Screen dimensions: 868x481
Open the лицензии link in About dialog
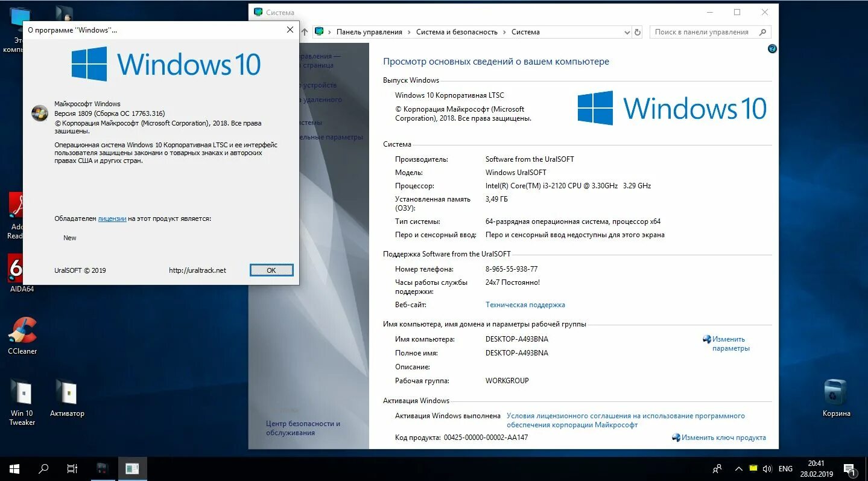pyautogui.click(x=112, y=218)
